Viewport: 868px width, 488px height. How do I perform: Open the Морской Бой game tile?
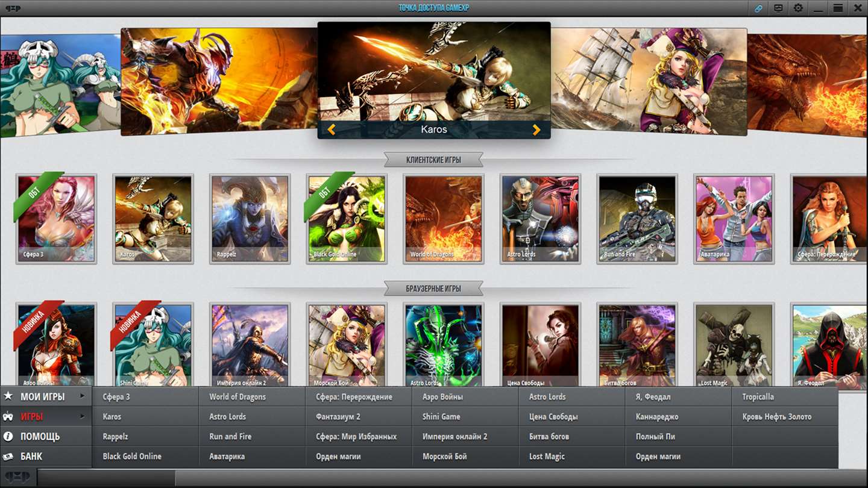347,345
